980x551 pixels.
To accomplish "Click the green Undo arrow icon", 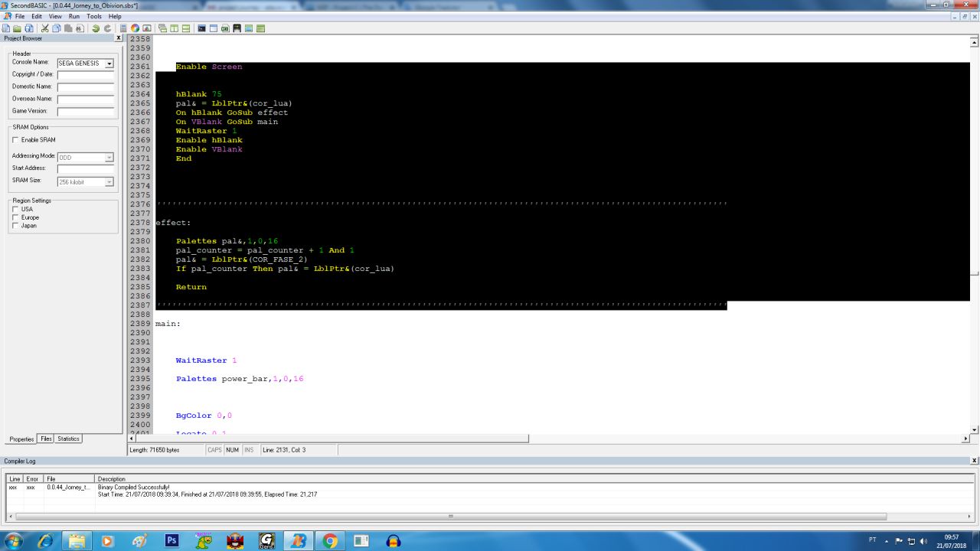I will (x=96, y=28).
